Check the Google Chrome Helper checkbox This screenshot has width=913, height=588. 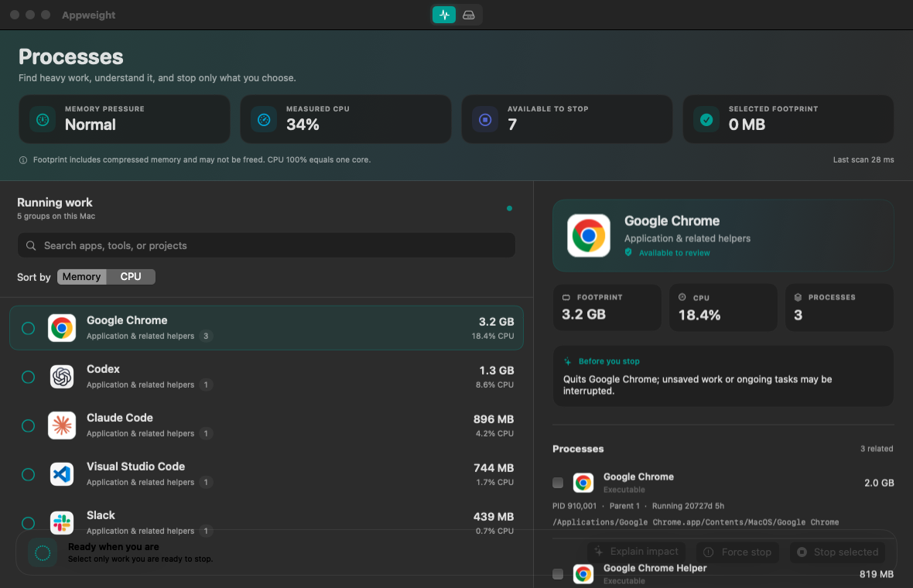pyautogui.click(x=558, y=574)
